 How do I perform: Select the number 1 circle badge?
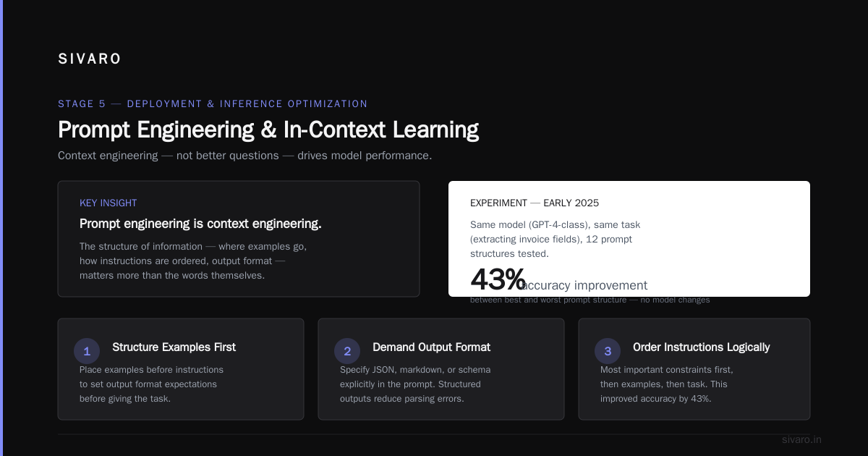pos(87,351)
